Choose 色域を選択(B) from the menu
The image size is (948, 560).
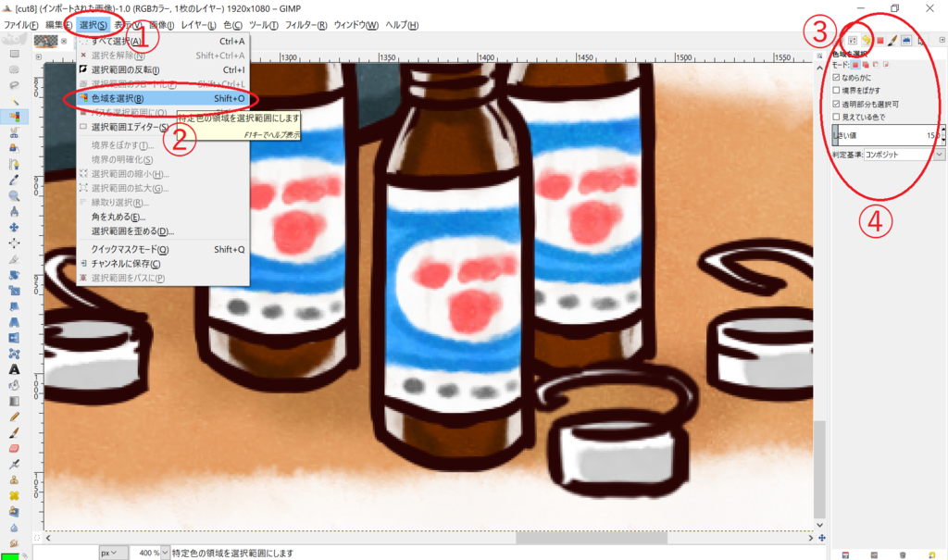point(163,98)
